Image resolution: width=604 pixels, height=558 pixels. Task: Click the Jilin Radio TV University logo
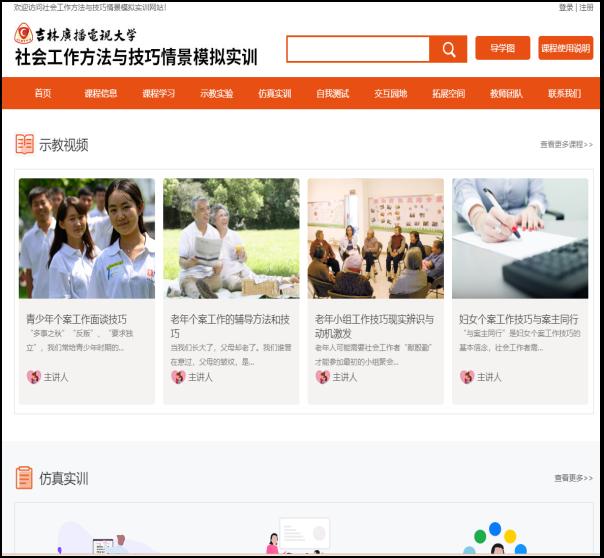[75, 34]
